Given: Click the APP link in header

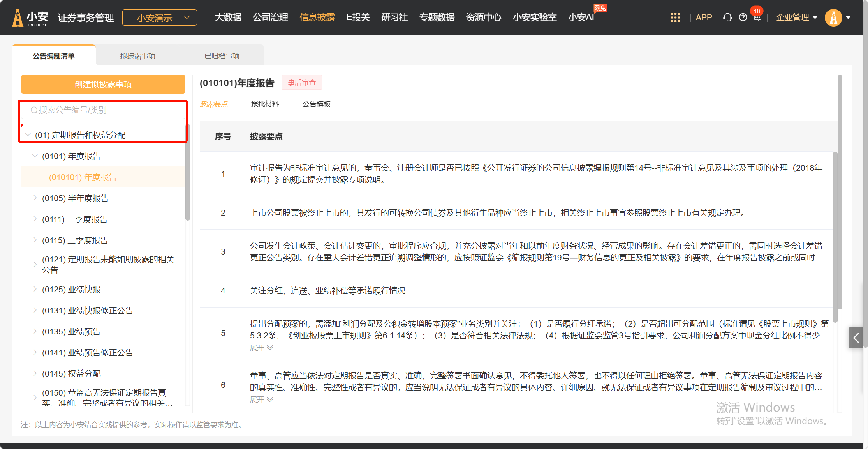Looking at the screenshot, I should click(x=704, y=18).
